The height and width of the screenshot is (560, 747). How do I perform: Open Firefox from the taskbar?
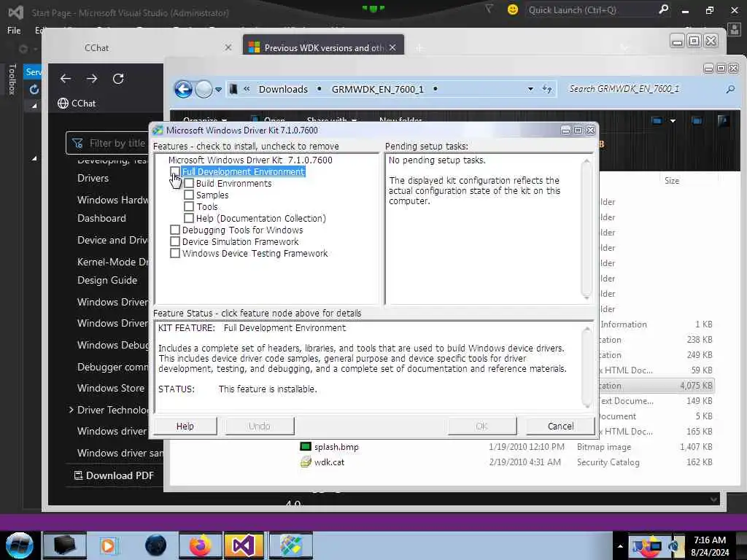coord(201,545)
